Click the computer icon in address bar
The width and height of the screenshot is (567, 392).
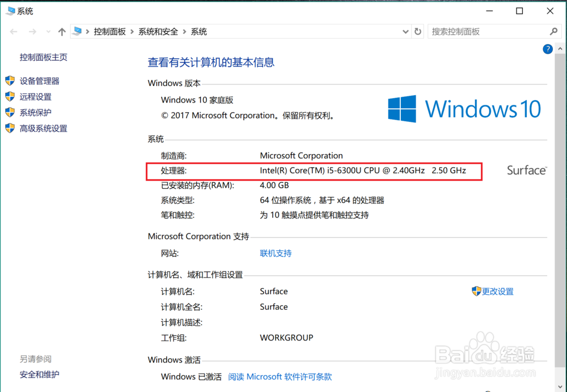(77, 31)
